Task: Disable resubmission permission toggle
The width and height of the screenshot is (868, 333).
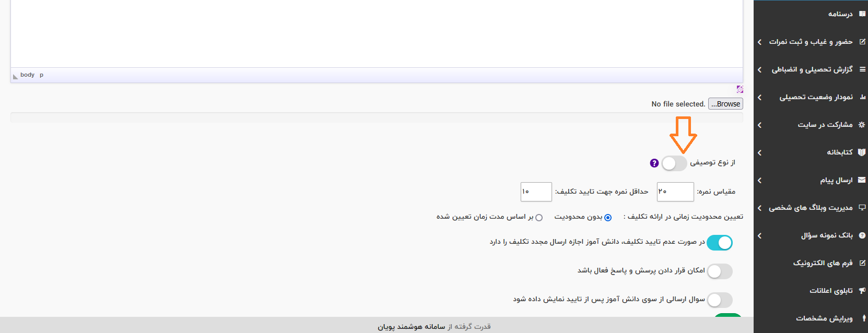Action: [720, 243]
